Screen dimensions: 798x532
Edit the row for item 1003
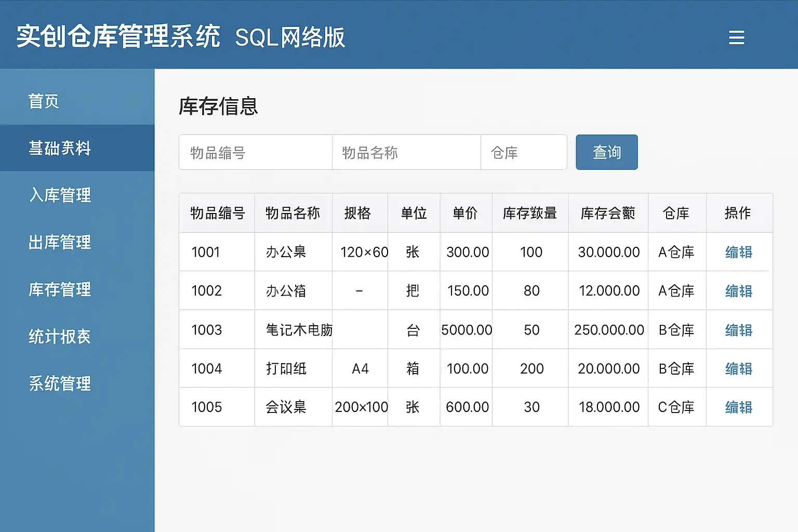coord(739,330)
